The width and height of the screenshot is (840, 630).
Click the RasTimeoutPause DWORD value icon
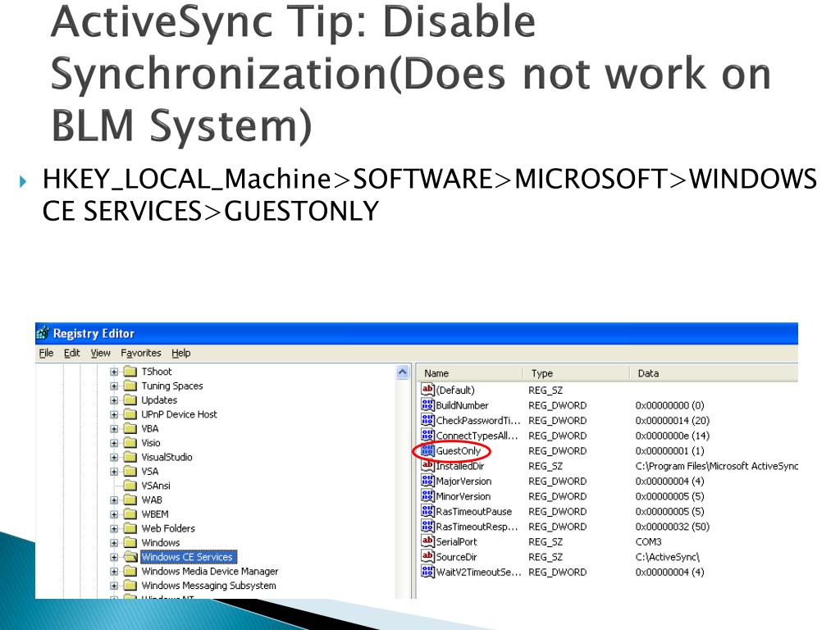point(427,511)
